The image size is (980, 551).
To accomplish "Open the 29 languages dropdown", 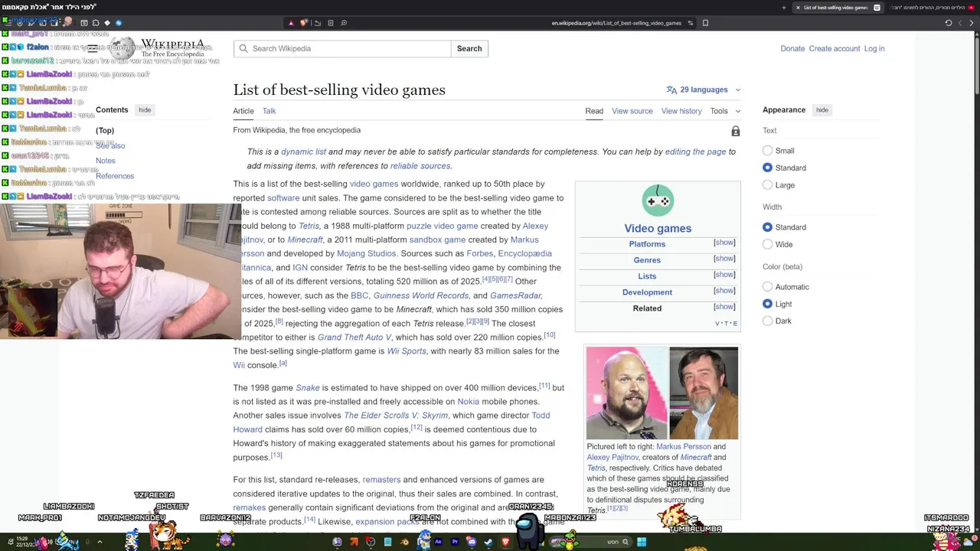I will pos(704,90).
